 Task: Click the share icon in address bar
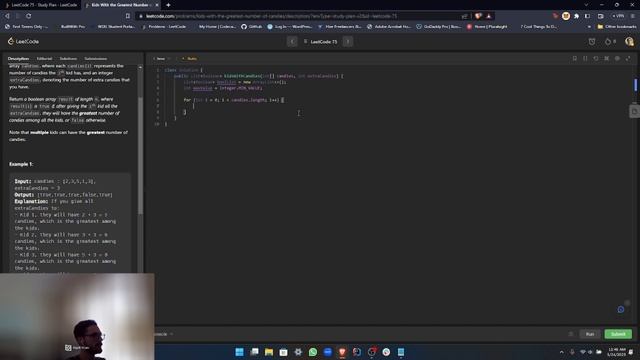pyautogui.click(x=464, y=16)
